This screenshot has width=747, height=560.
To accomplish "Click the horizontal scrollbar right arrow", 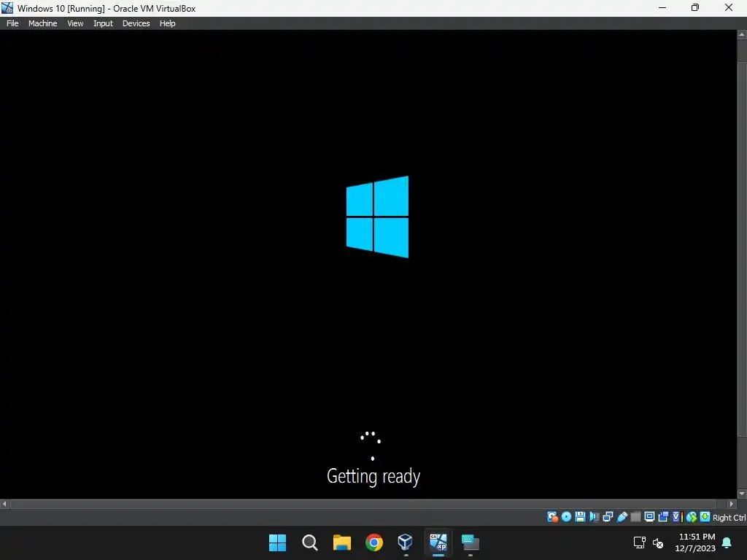I will (x=732, y=504).
